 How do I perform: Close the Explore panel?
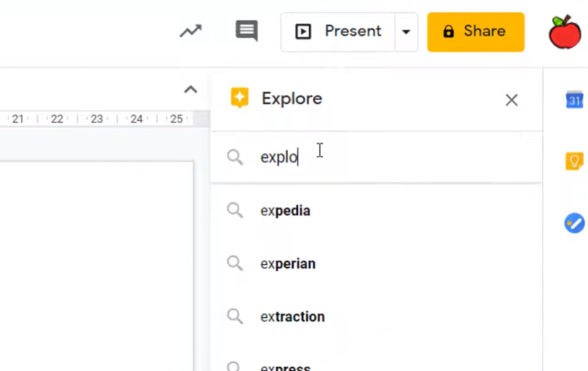[x=511, y=100]
